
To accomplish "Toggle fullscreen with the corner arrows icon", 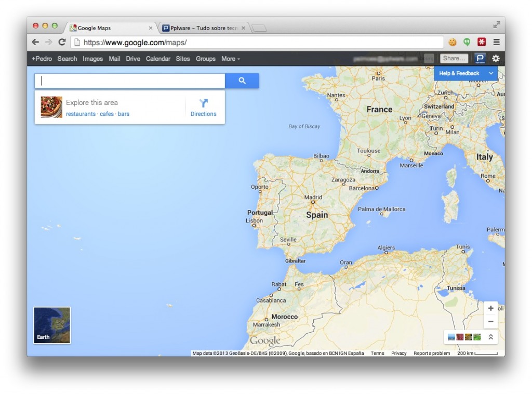I will [496, 25].
